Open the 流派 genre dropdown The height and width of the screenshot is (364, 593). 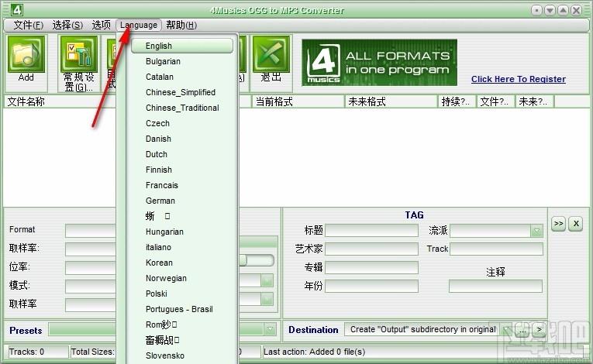[x=536, y=231]
